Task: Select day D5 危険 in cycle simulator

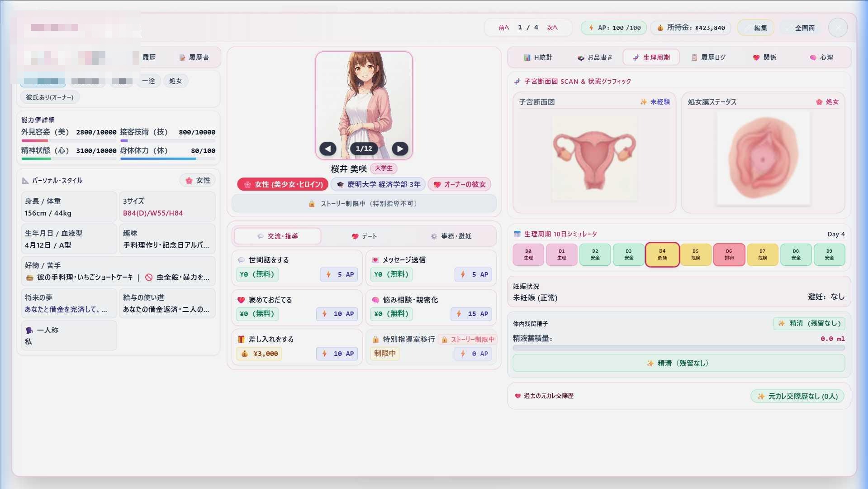Action: click(x=696, y=254)
